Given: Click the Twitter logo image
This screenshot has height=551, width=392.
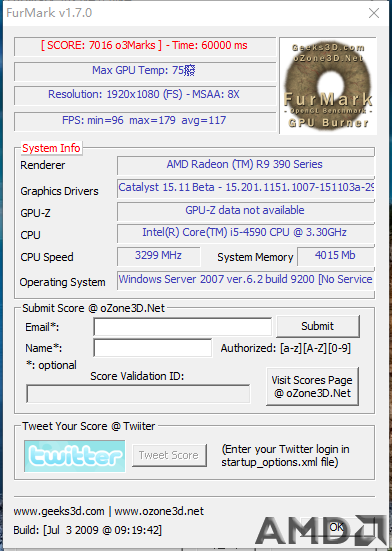Looking at the screenshot, I should 75,456.
